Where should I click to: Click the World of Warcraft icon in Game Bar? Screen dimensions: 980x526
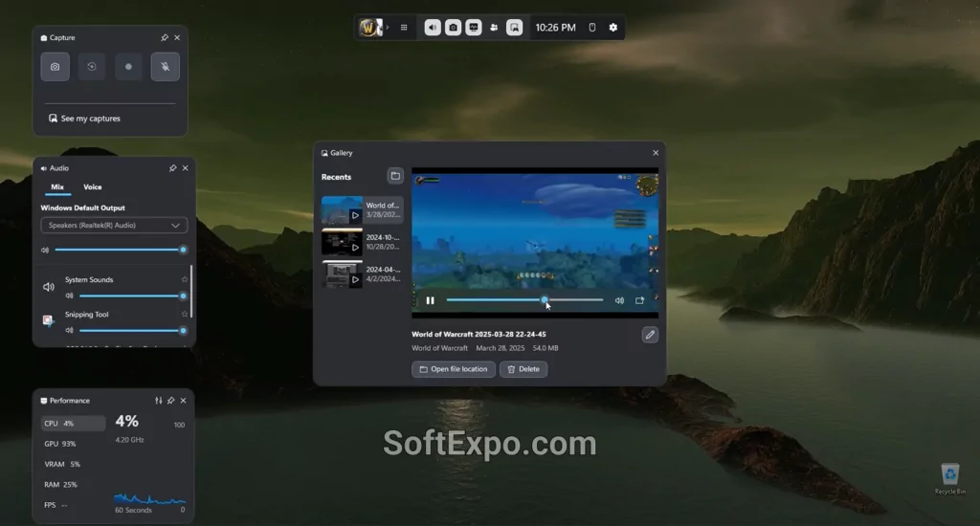coord(369,28)
